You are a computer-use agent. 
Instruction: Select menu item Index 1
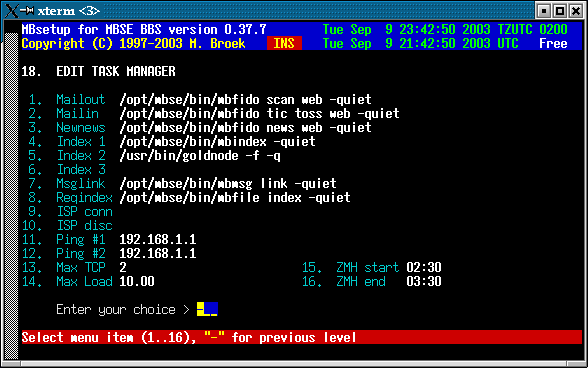pos(67,141)
